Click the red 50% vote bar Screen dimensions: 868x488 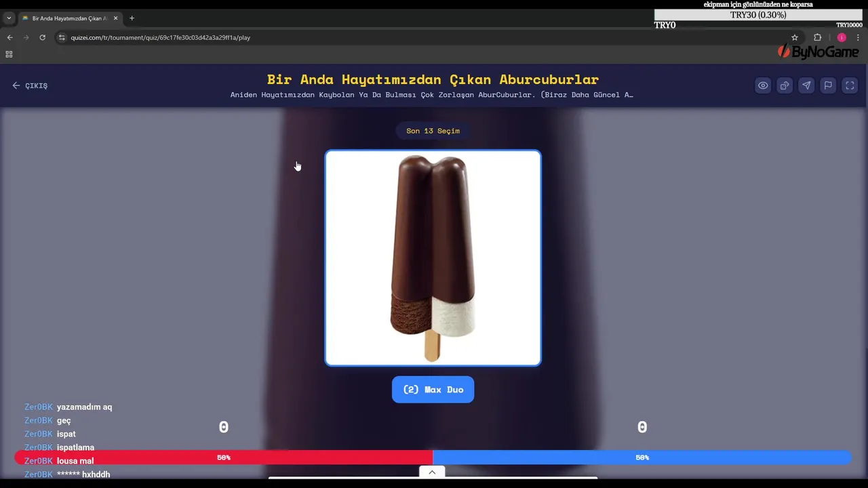coord(224,457)
